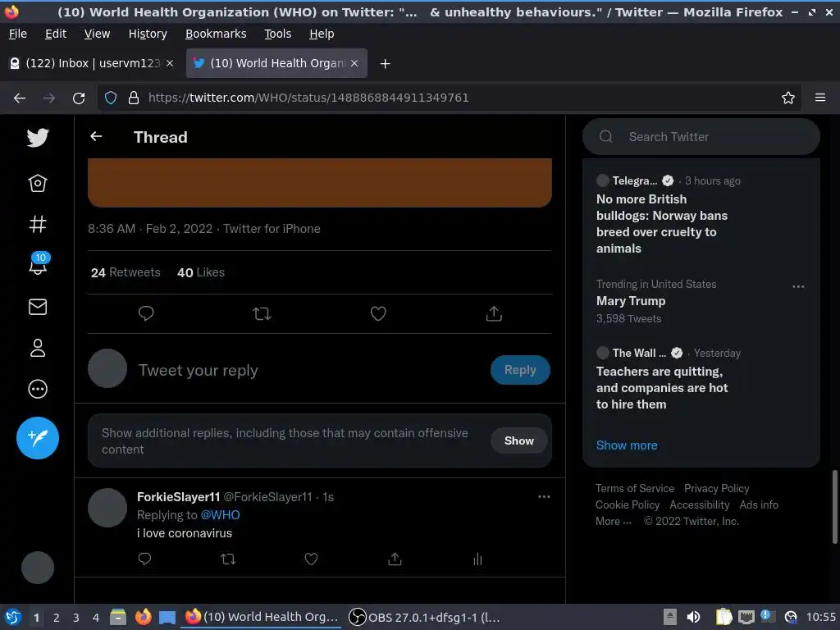
Task: Open the ellipsis menu on ForkieSlayer11's reply
Action: tap(545, 496)
